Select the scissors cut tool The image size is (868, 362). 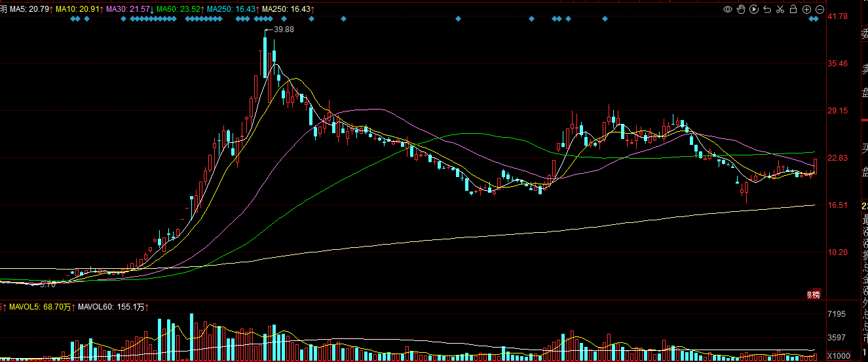pos(780,9)
